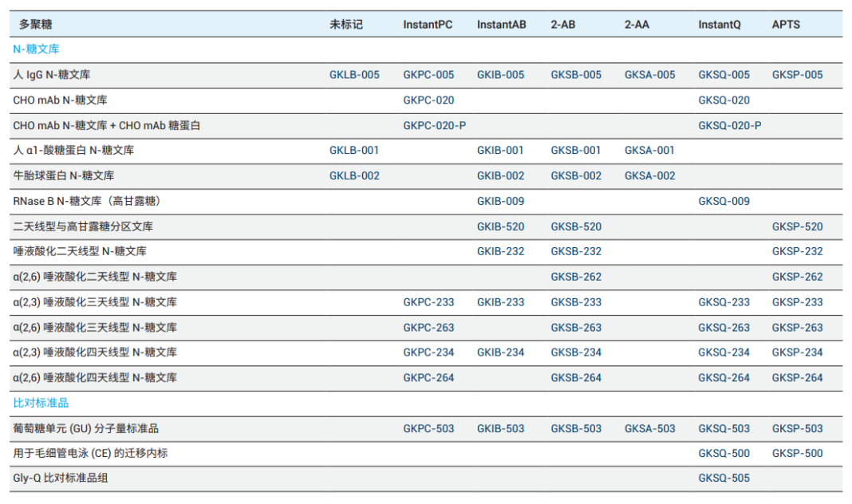The width and height of the screenshot is (852, 504).
Task: Open GKSB-503 link
Action: [x=576, y=429]
